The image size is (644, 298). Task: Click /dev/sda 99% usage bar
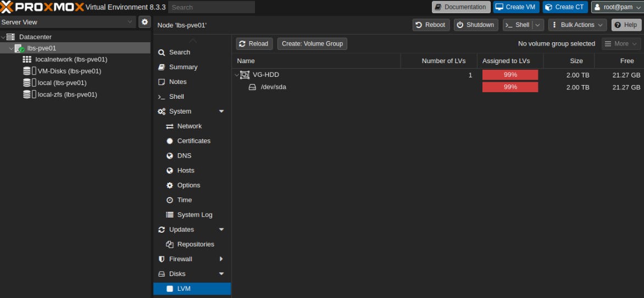pos(510,87)
